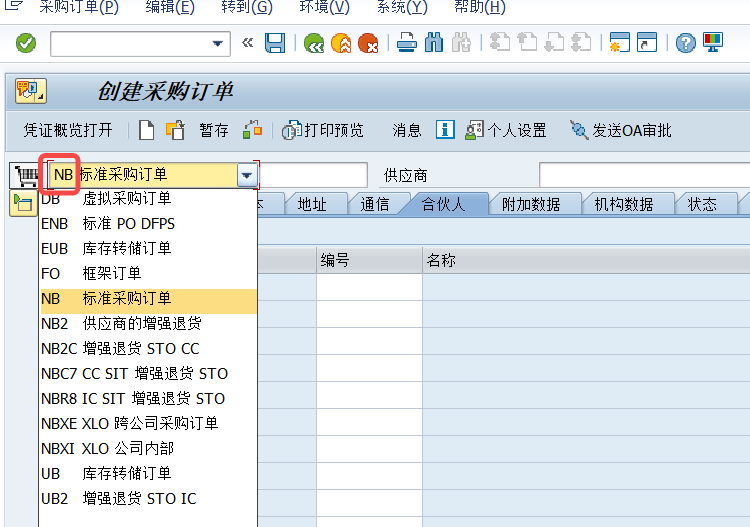Click the Print icon

tap(407, 44)
